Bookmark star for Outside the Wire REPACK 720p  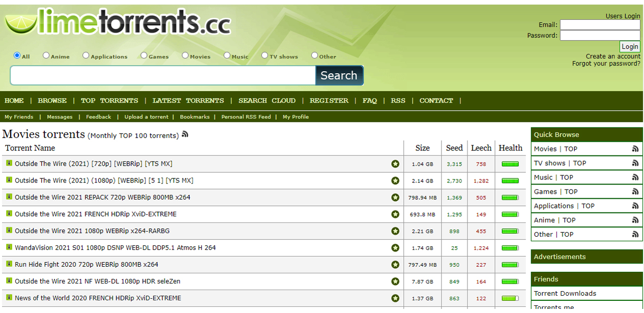(395, 197)
